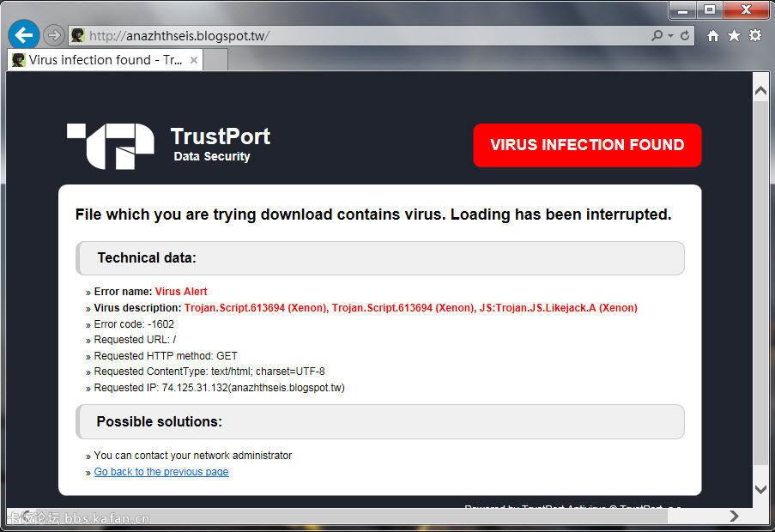
Task: Go back with the blue back arrow
Action: click(x=24, y=35)
